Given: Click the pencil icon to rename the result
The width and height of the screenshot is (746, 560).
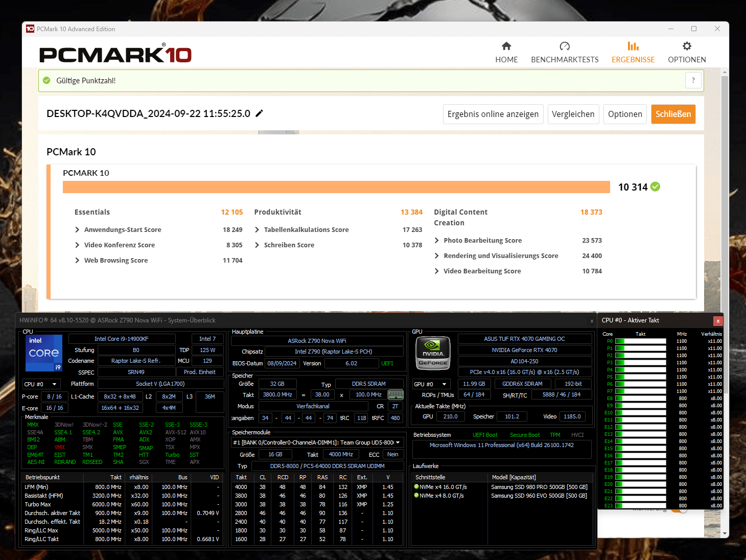Looking at the screenshot, I should coord(260,113).
